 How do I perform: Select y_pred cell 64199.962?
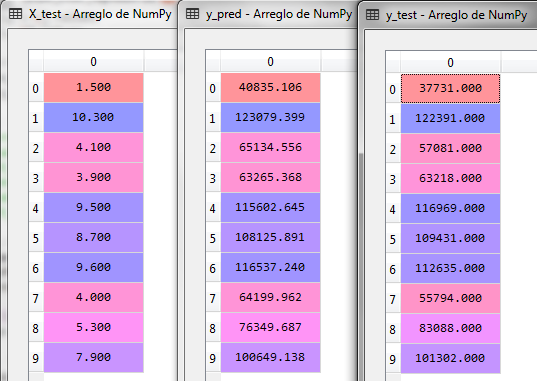click(271, 297)
